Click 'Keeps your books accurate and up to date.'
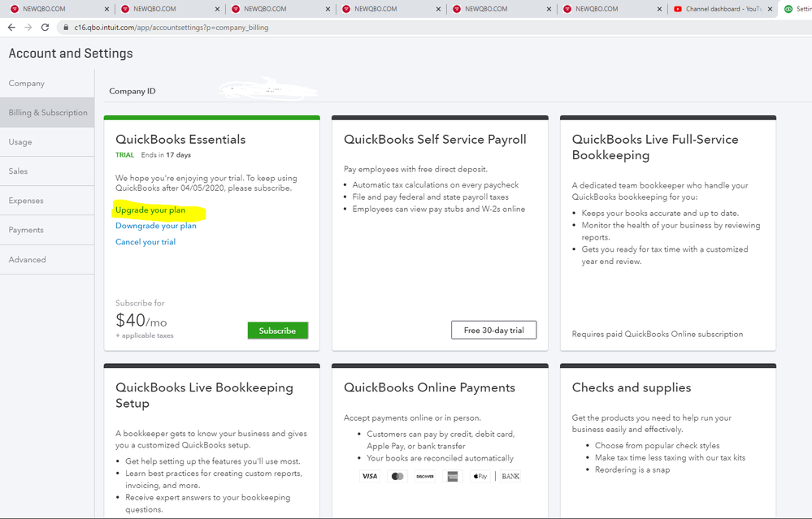812x519 pixels. pos(660,213)
